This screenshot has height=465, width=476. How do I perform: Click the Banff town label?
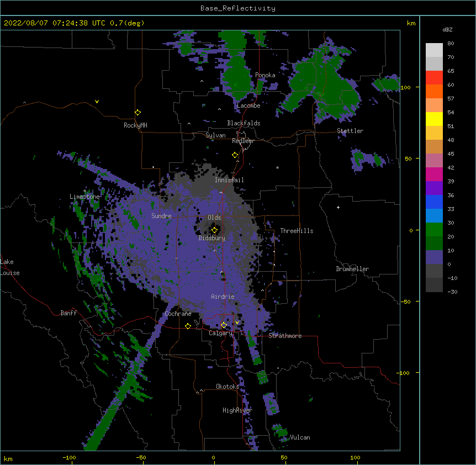pos(68,313)
